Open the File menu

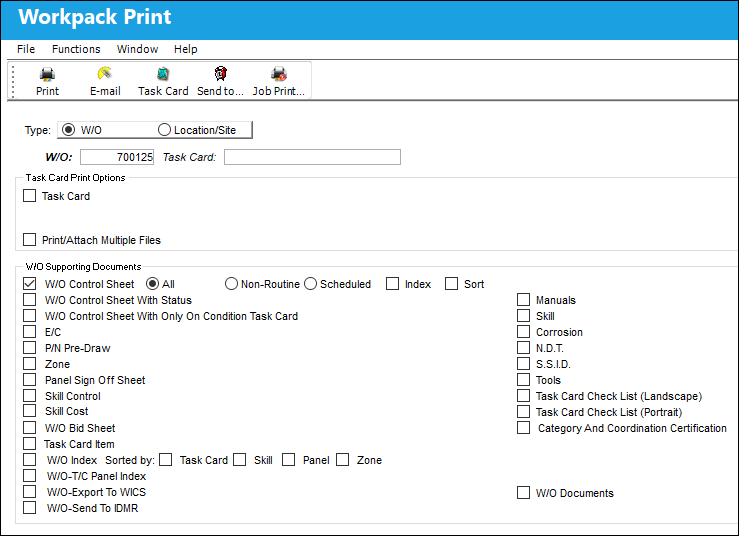[26, 49]
